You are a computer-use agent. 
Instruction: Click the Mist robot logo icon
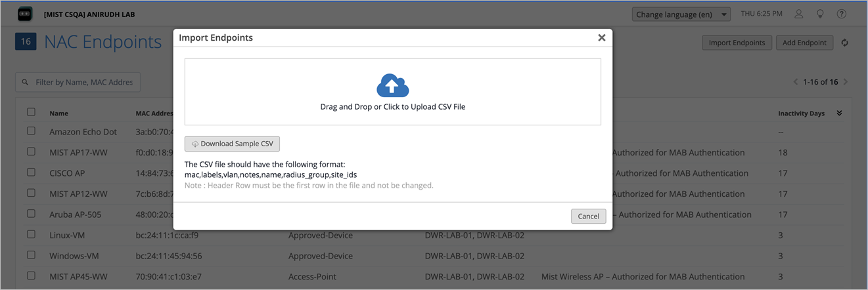[x=25, y=14]
